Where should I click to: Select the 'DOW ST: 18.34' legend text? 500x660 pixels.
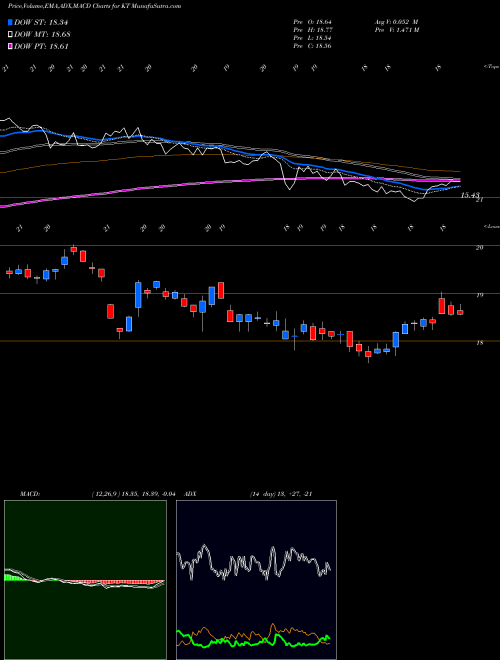41,22
